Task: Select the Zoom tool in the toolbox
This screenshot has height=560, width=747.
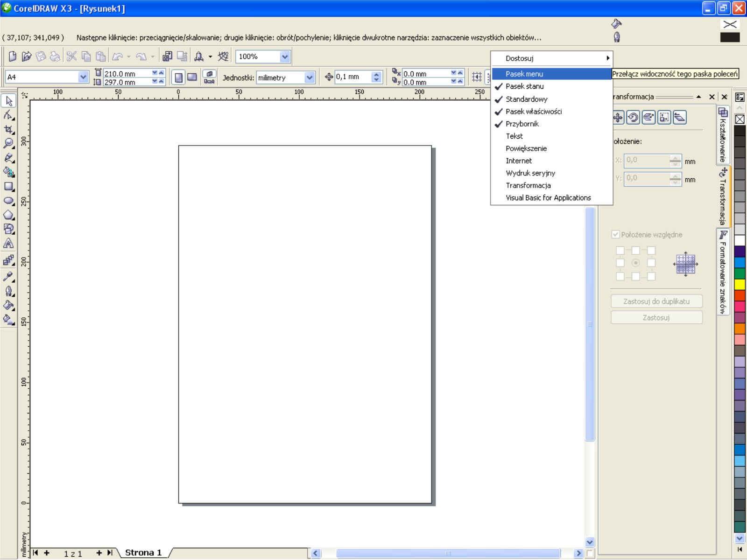Action: (x=8, y=144)
